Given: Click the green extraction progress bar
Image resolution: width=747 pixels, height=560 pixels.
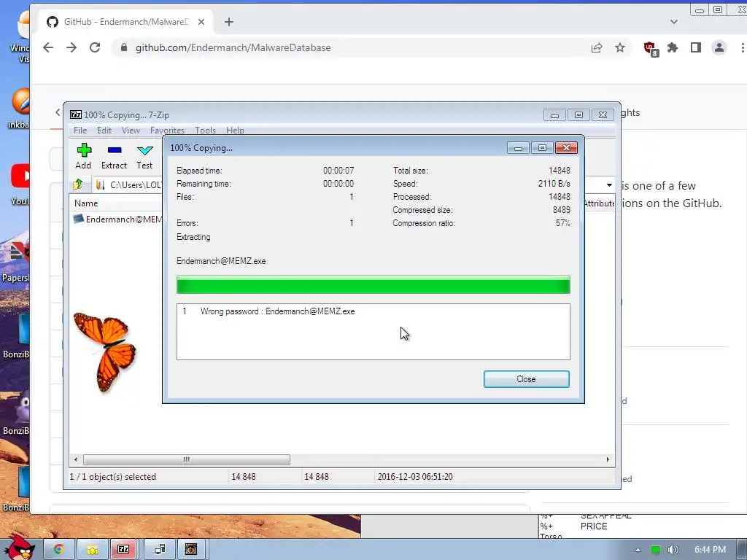Looking at the screenshot, I should pos(373,285).
